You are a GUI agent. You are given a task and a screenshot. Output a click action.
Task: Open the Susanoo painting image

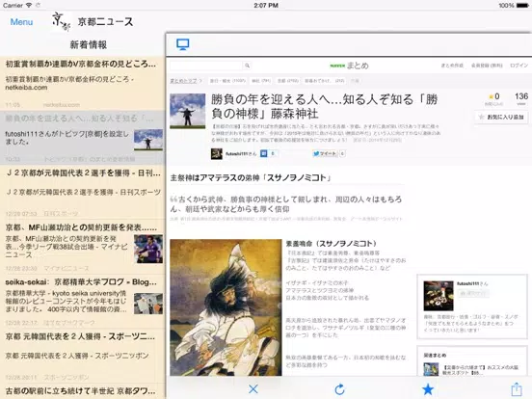point(226,307)
